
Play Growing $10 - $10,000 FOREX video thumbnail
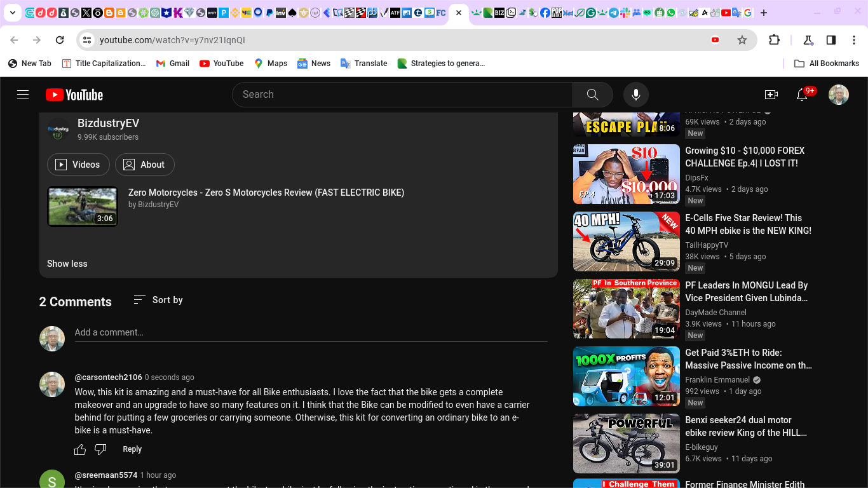coord(627,174)
